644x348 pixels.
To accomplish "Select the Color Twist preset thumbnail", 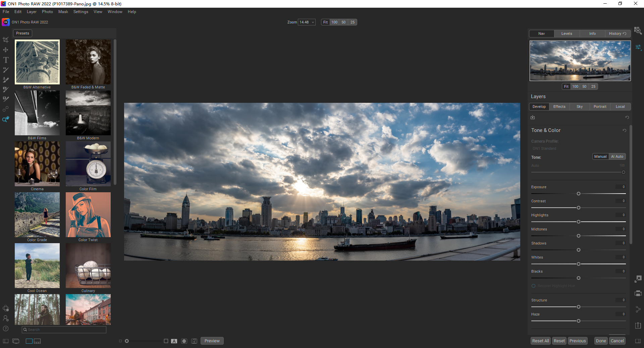I will (88, 215).
